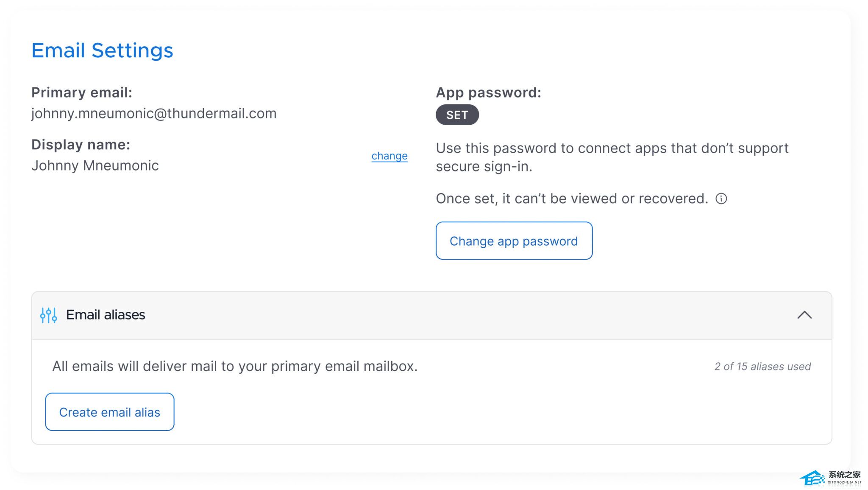Screen dimensions: 868x490
Task: Click the XITONGZHIJIA.NET watermark text
Action: tap(844, 482)
